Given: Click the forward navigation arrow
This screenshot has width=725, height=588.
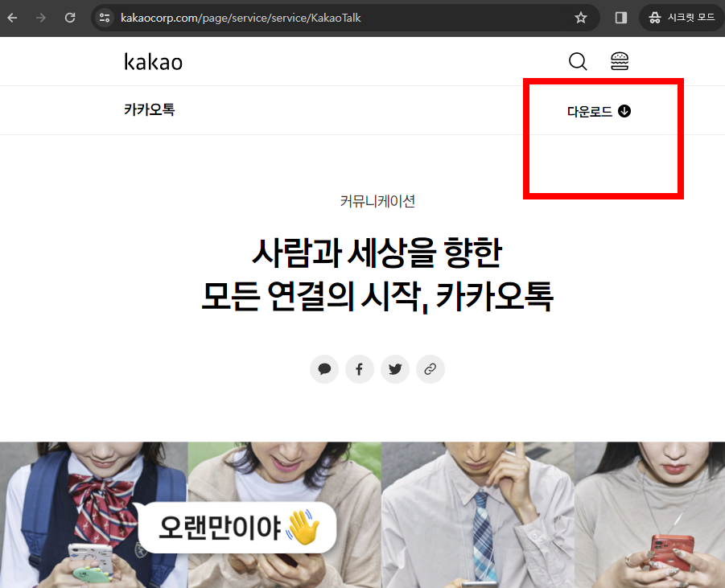Looking at the screenshot, I should [39, 17].
